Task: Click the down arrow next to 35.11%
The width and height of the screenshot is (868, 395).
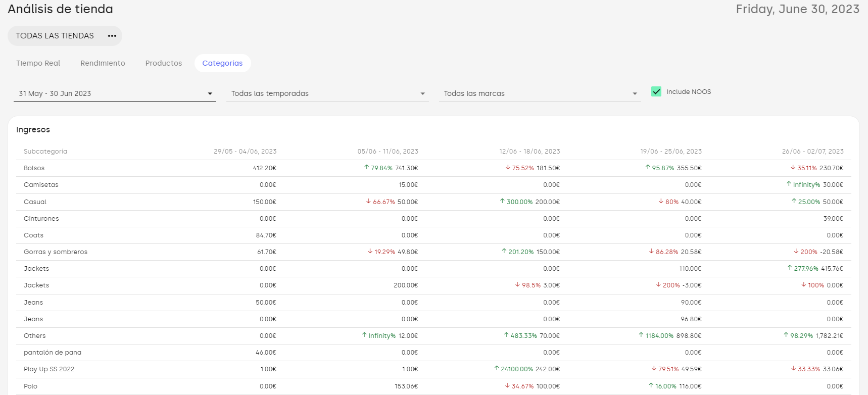Action: [x=793, y=167]
